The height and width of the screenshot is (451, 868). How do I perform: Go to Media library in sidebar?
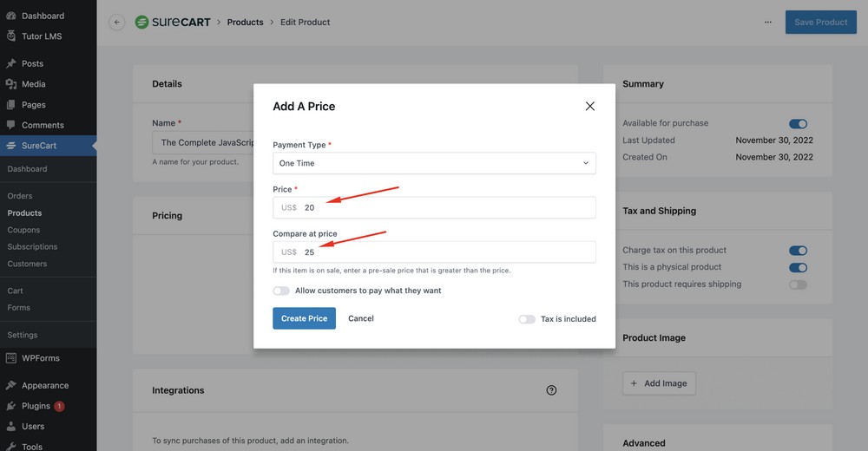click(33, 84)
